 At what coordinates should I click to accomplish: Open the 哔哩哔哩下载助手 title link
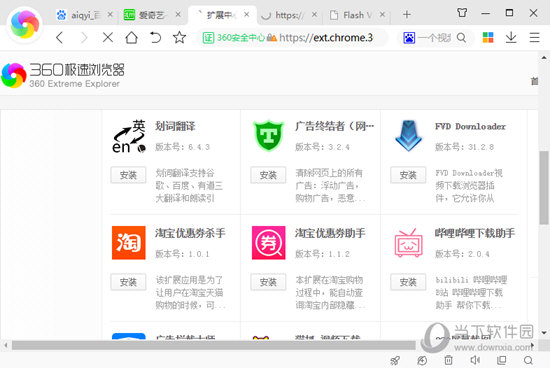475,233
